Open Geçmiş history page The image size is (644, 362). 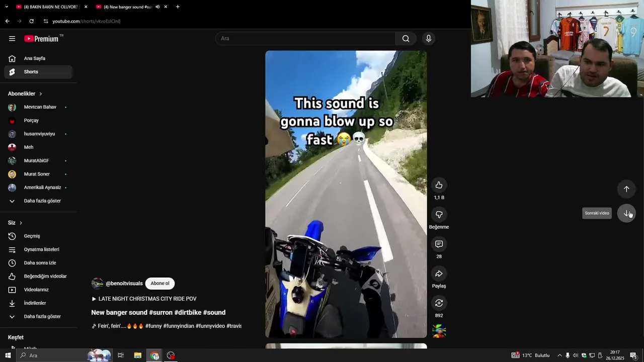(38, 236)
